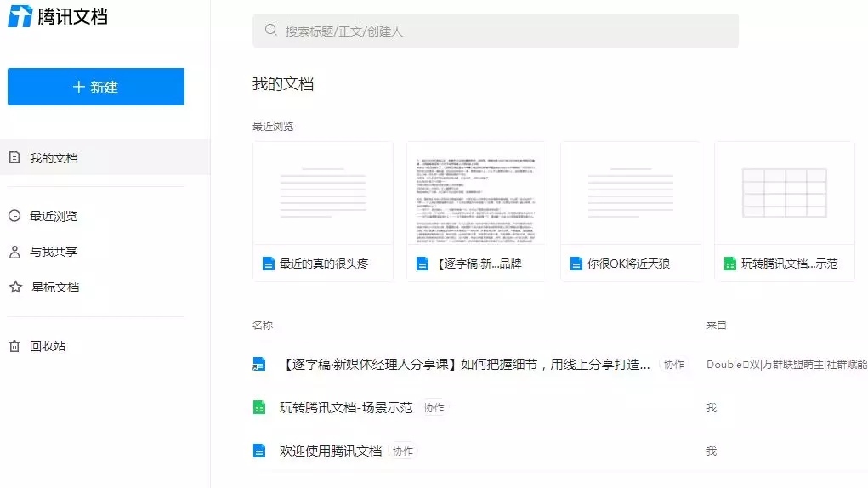Open 最近的真的很头疼 recent thumbnail
The height and width of the screenshot is (488, 868).
pos(323,212)
